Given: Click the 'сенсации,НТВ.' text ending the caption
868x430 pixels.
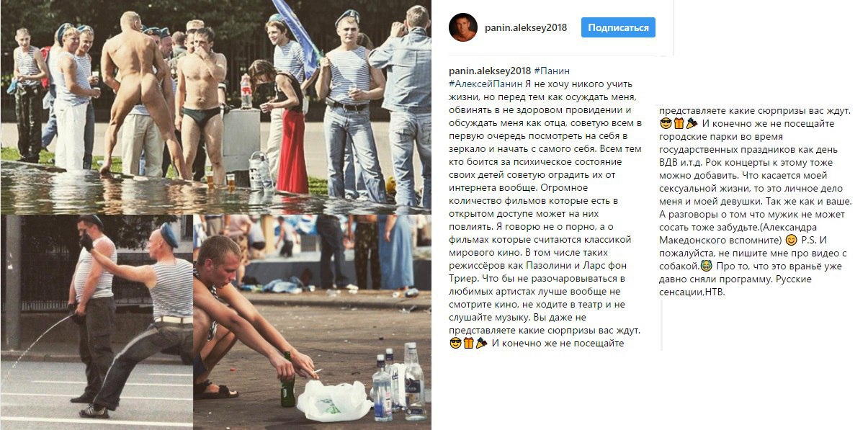Looking at the screenshot, I should point(692,292).
